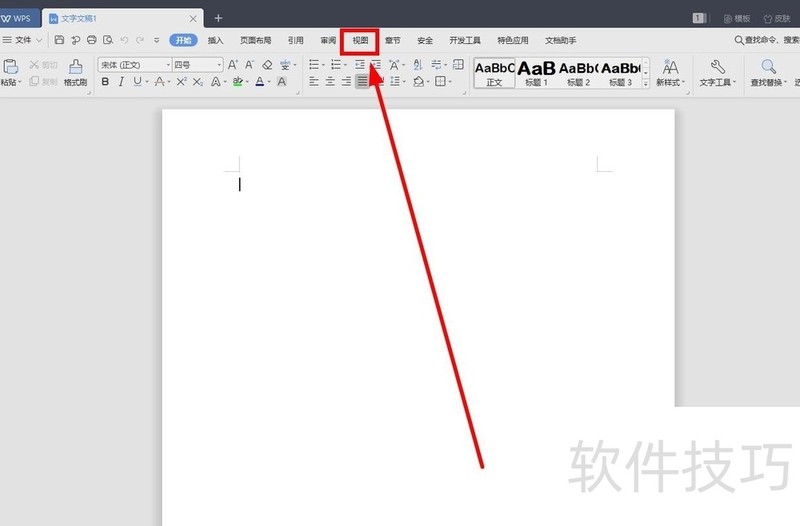Click the 开始 (Home) tab button
Viewport: 800px width, 526px height.
183,40
